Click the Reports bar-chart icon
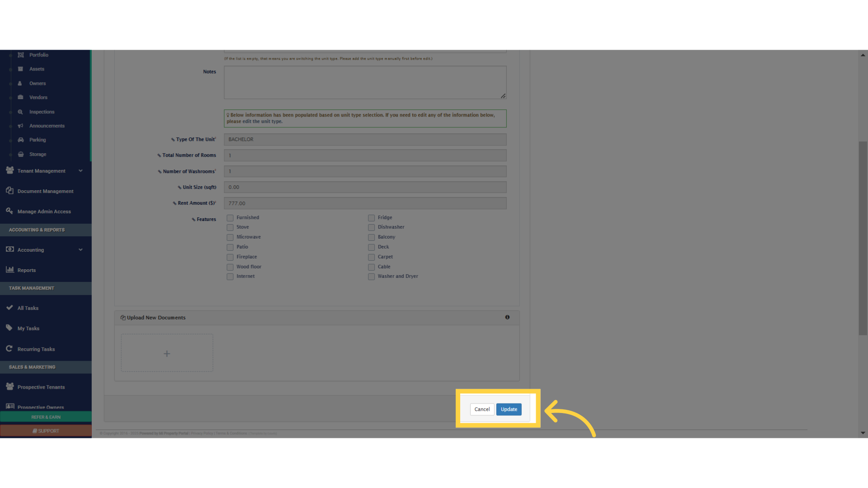868x488 pixels. click(10, 270)
